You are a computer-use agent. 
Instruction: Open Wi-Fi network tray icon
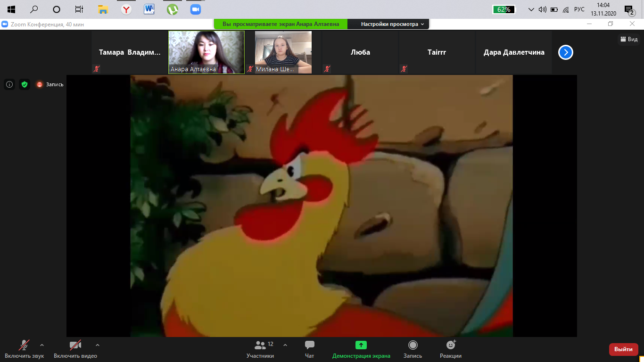[x=566, y=9]
